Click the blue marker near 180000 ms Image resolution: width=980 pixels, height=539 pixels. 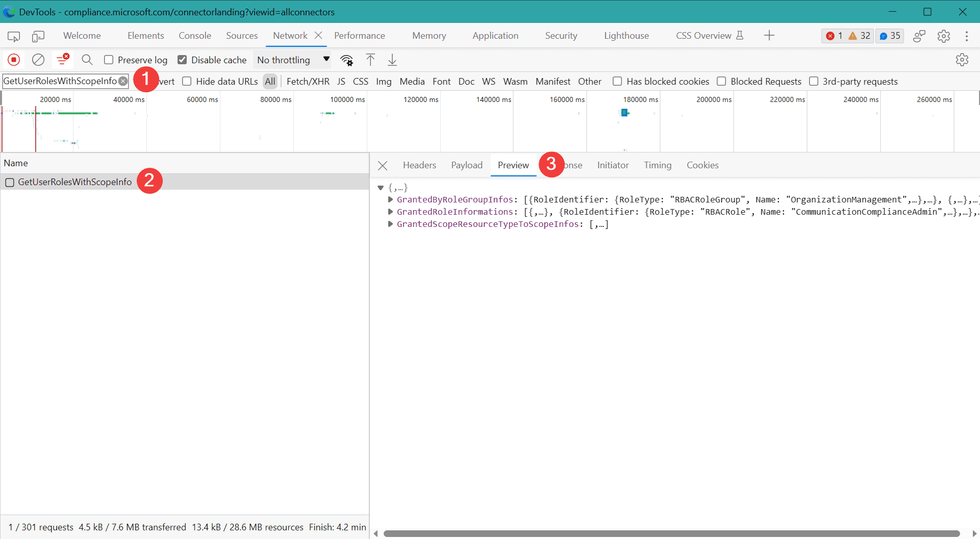[624, 113]
